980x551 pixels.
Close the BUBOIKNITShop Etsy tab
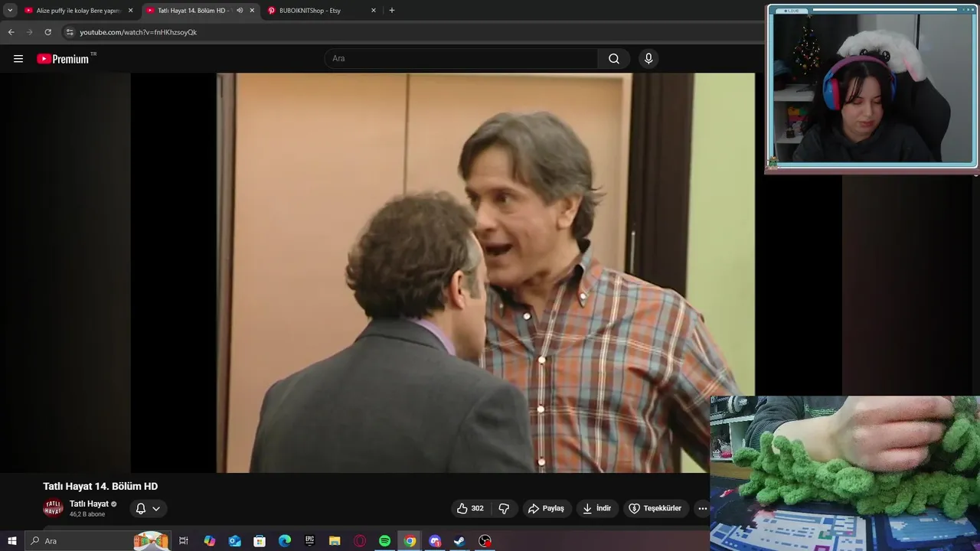tap(374, 11)
